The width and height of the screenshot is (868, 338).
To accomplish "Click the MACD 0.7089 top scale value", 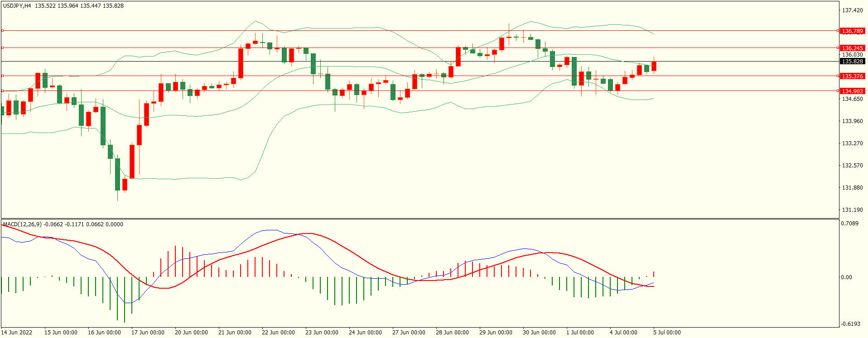I will (849, 224).
